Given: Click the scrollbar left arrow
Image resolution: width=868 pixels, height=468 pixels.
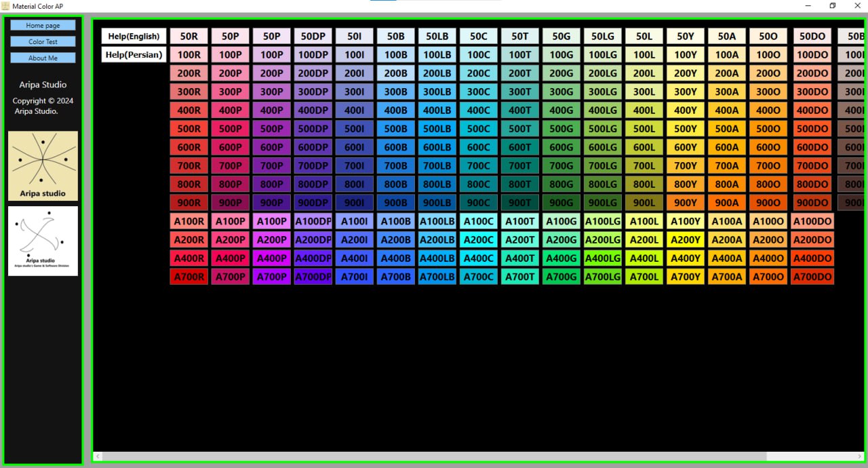Looking at the screenshot, I should [x=98, y=456].
